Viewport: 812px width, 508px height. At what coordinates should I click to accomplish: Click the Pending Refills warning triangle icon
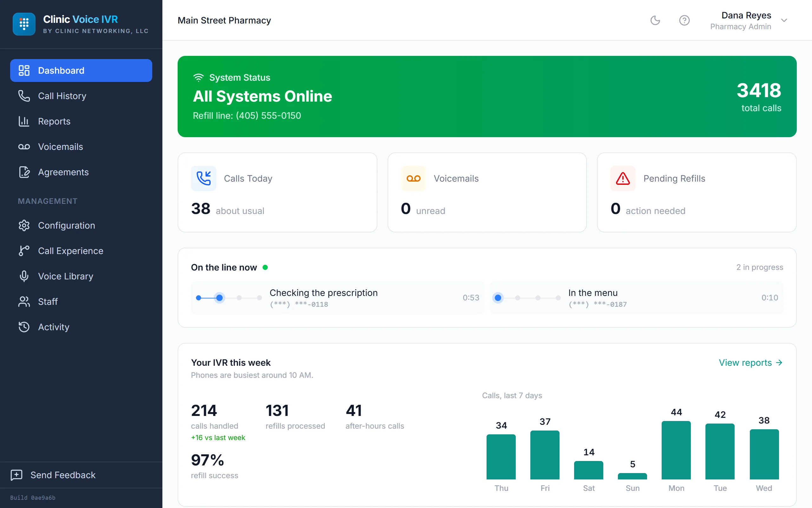pyautogui.click(x=623, y=178)
